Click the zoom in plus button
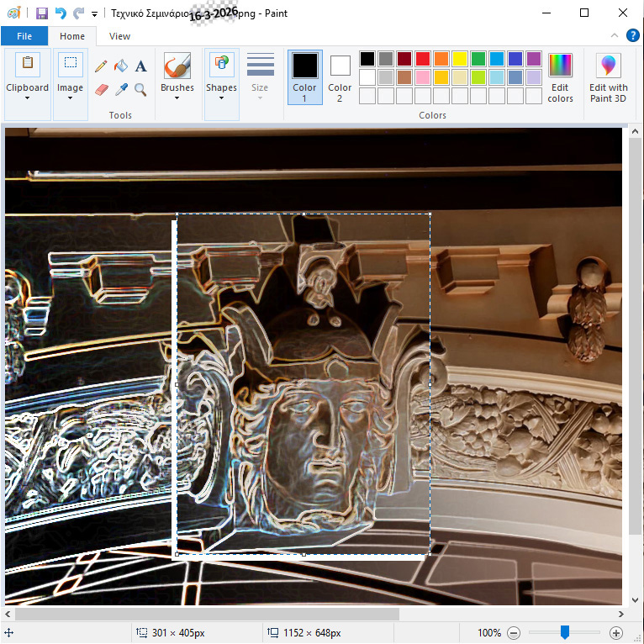This screenshot has width=644, height=644. pos(615,632)
